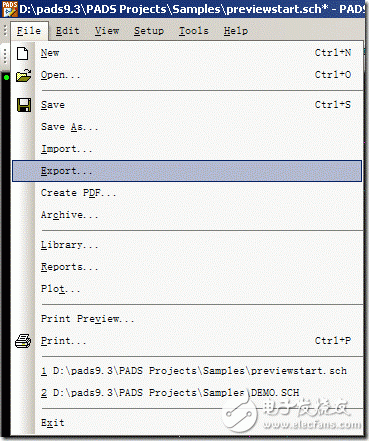This screenshot has width=369, height=441.
Task: Open the Tools menu
Action: tap(193, 31)
